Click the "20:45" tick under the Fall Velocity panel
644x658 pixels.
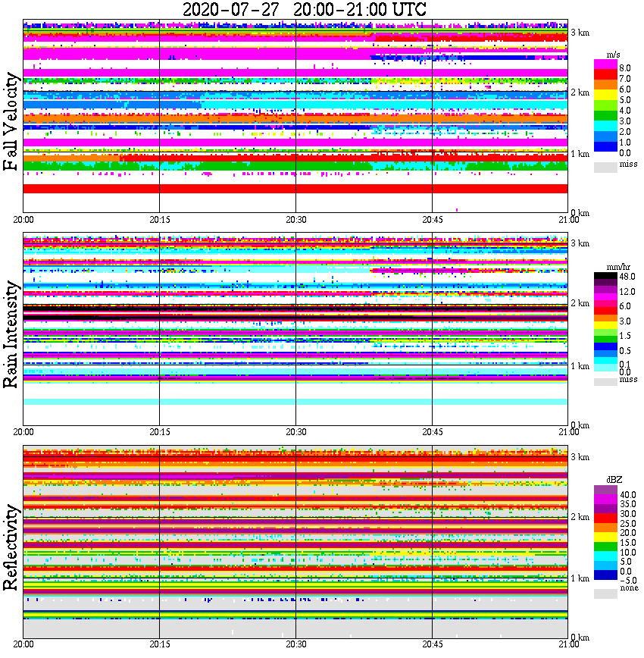433,220
